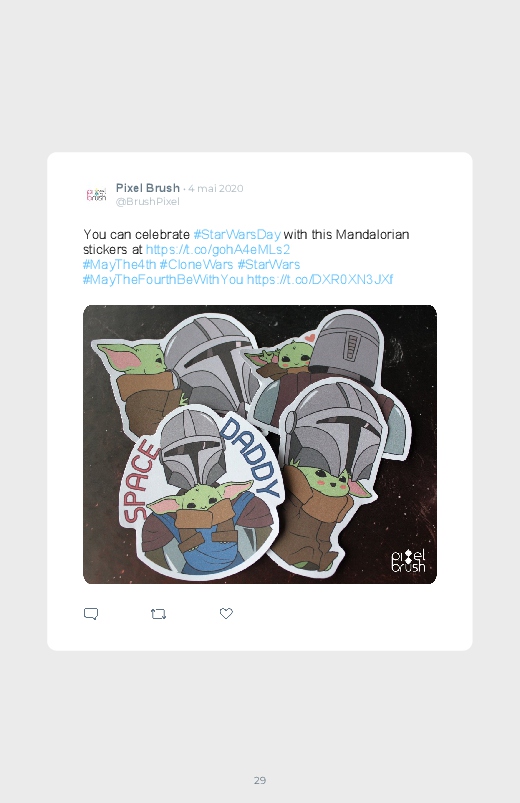Screen dimensions: 520x803
Task: Click the #StarWars hashtag
Action: coord(268,264)
